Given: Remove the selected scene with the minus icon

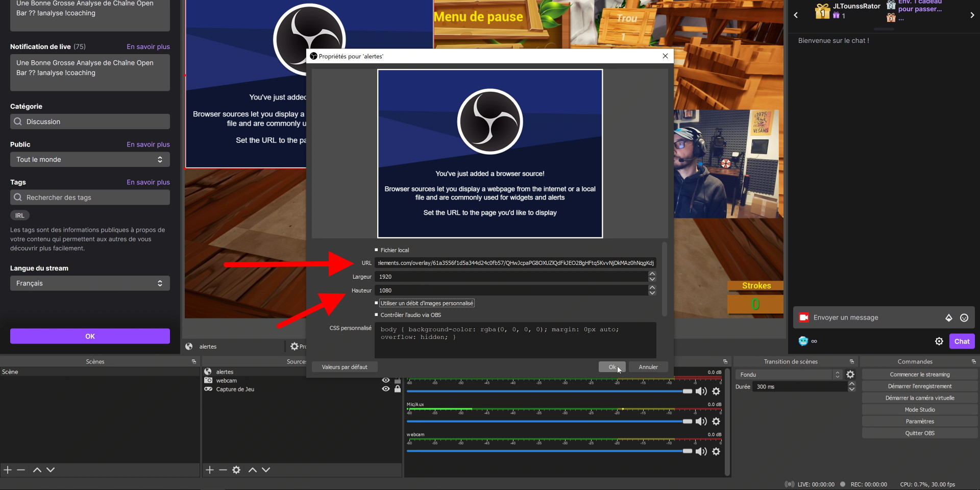Looking at the screenshot, I should coord(21,470).
